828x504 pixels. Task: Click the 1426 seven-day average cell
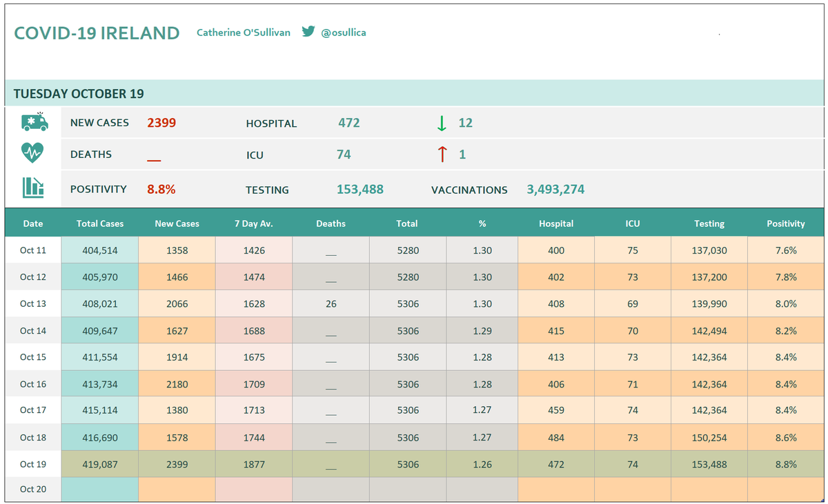click(254, 250)
